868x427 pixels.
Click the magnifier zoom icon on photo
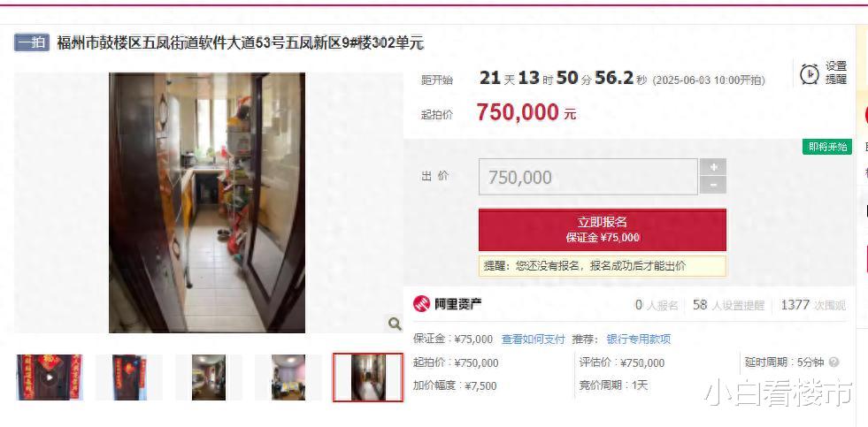[394, 324]
